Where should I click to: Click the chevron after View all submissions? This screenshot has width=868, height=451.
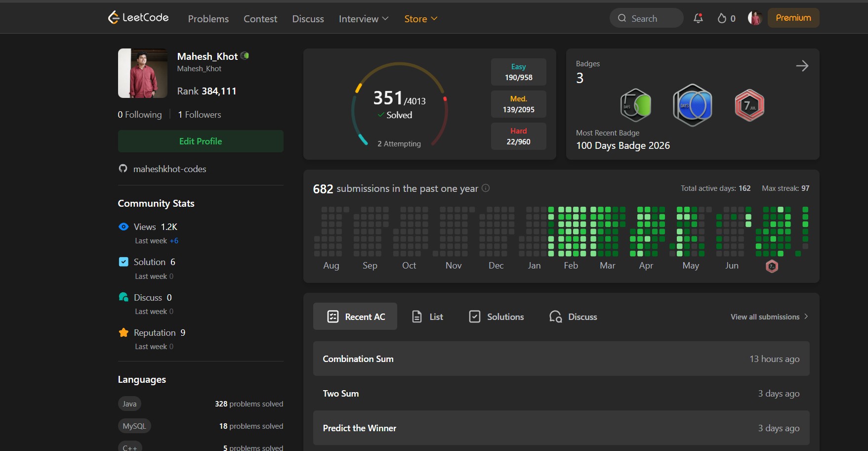coord(806,316)
